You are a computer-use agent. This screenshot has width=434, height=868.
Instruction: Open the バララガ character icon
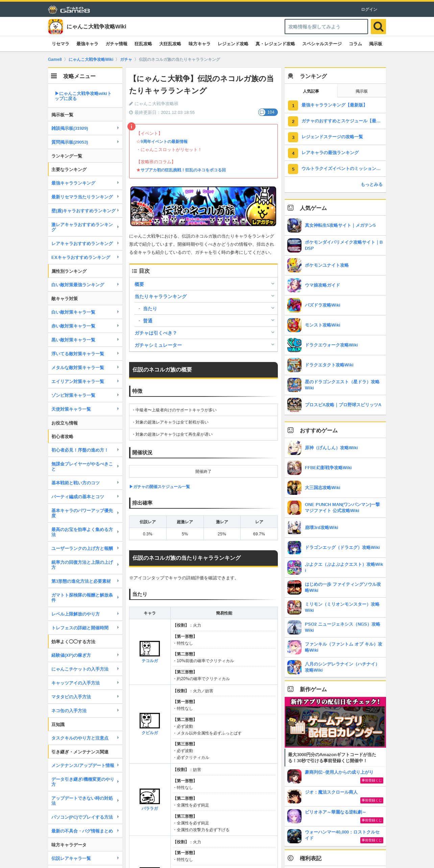(x=150, y=796)
